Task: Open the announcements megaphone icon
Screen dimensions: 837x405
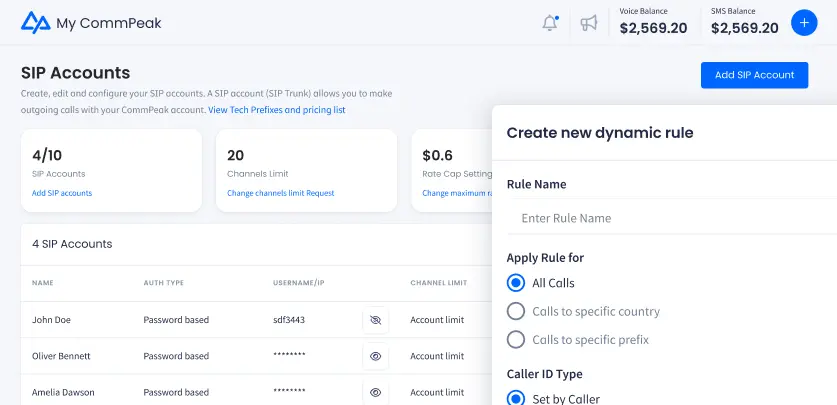Action: (589, 23)
